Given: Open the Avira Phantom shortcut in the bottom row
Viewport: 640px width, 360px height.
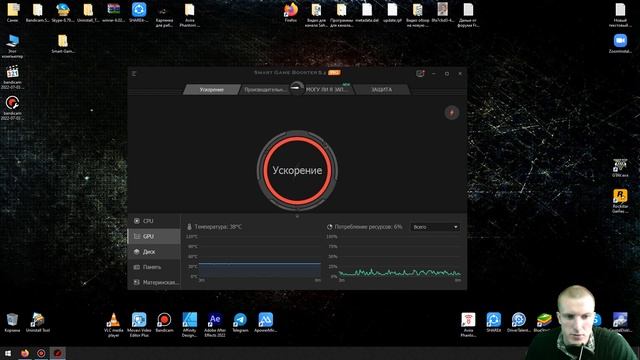Looking at the screenshot, I should click(468, 325).
